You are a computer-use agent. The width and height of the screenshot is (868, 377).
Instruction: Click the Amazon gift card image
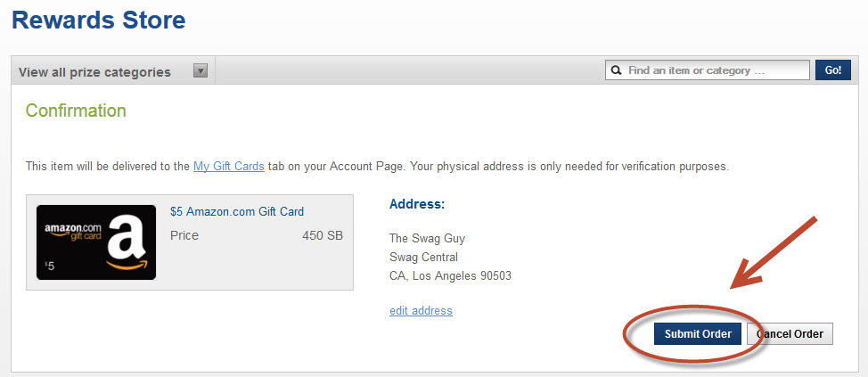96,242
